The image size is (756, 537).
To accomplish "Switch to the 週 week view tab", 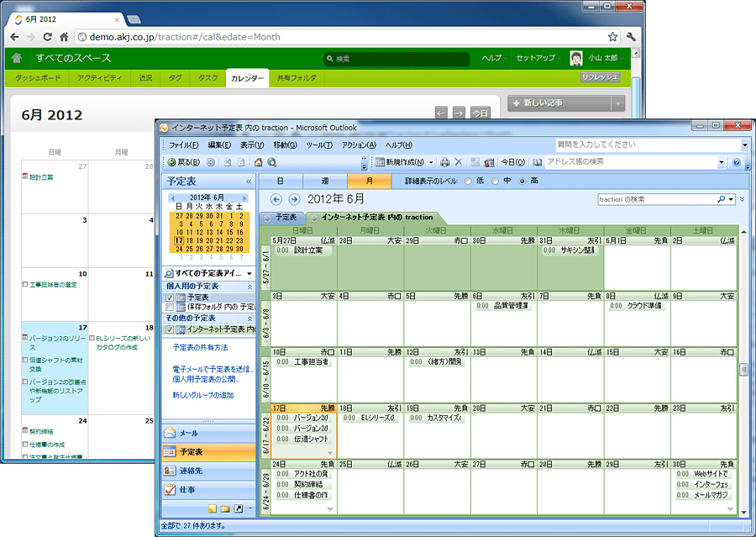I will click(325, 181).
